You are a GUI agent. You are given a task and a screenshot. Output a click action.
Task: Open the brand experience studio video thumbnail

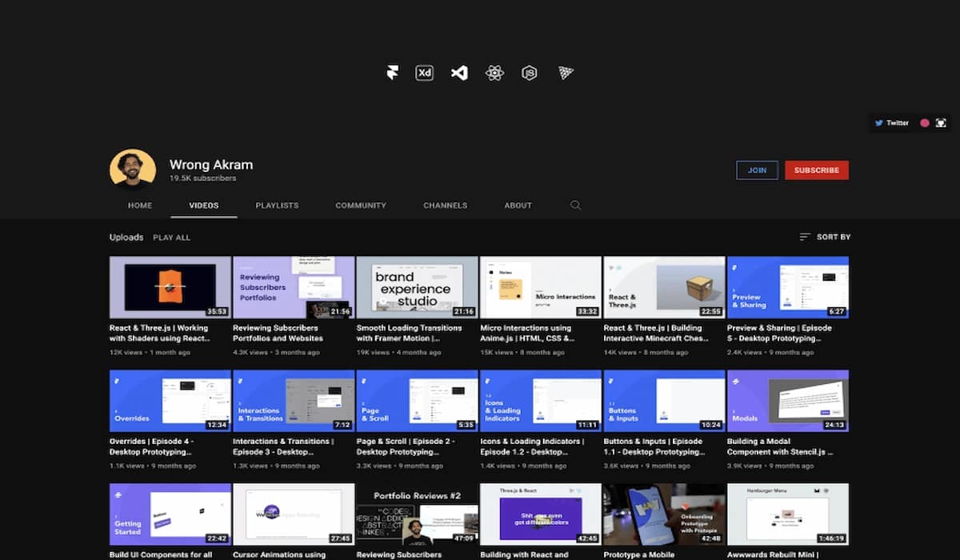pyautogui.click(x=417, y=287)
